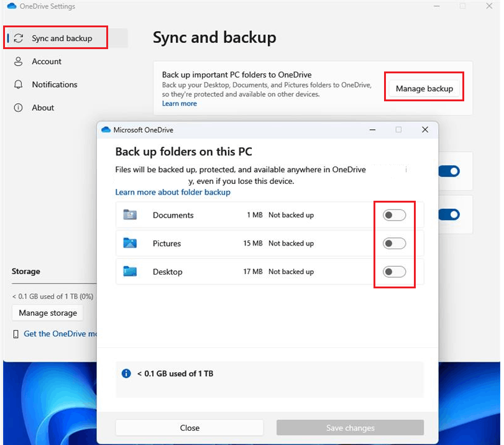Open the Account settings section
504x445 pixels.
(46, 62)
